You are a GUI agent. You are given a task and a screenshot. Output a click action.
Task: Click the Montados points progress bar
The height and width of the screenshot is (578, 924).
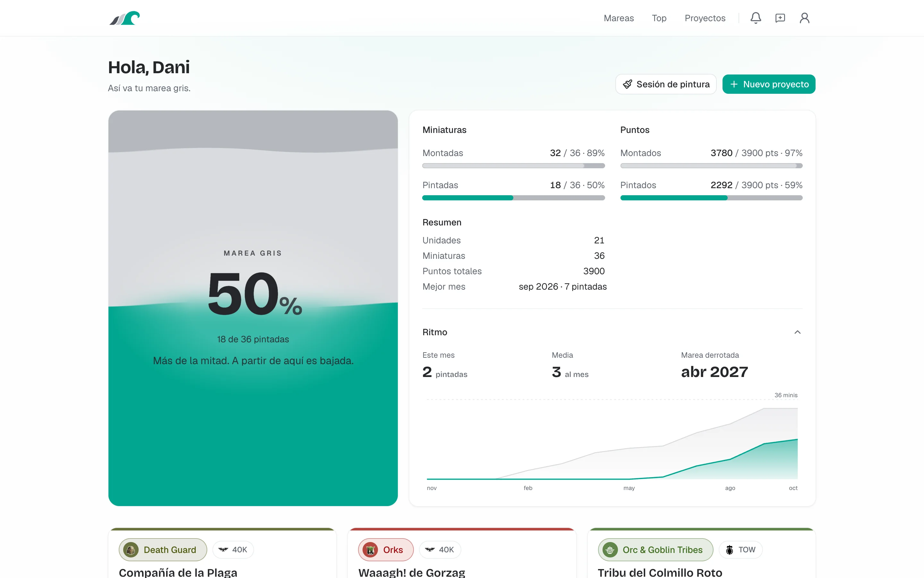click(x=711, y=166)
